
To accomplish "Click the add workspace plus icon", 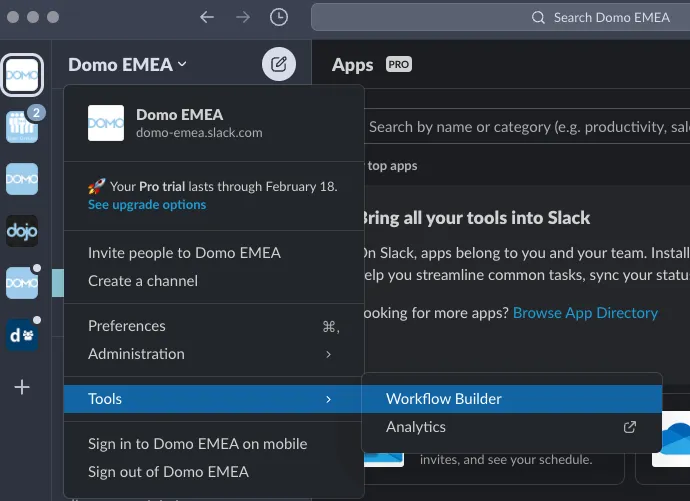I will coord(22,387).
